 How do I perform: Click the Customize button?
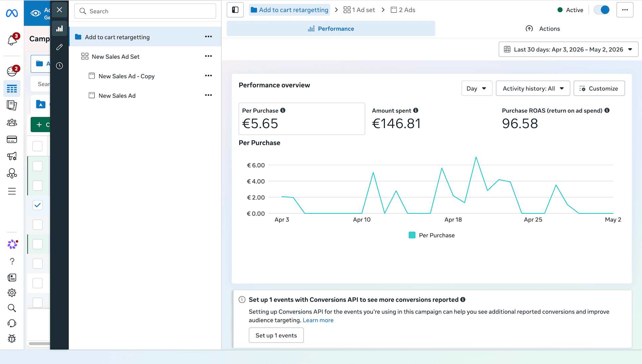coord(599,88)
